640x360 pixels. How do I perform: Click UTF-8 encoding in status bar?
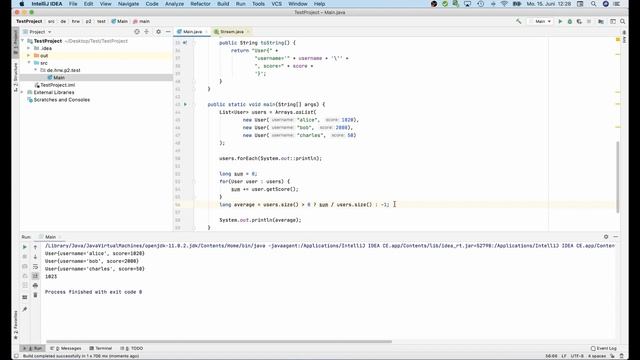tap(577, 356)
